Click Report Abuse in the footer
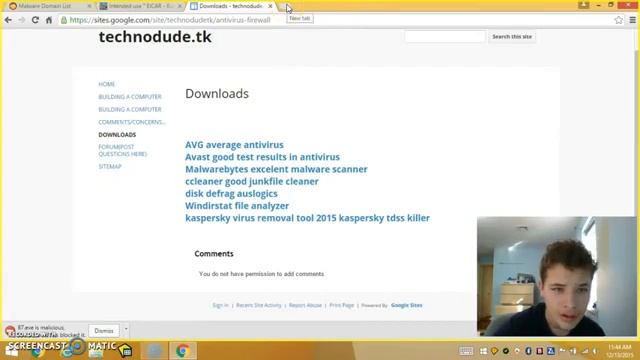This screenshot has width=640, height=360. pyautogui.click(x=305, y=305)
